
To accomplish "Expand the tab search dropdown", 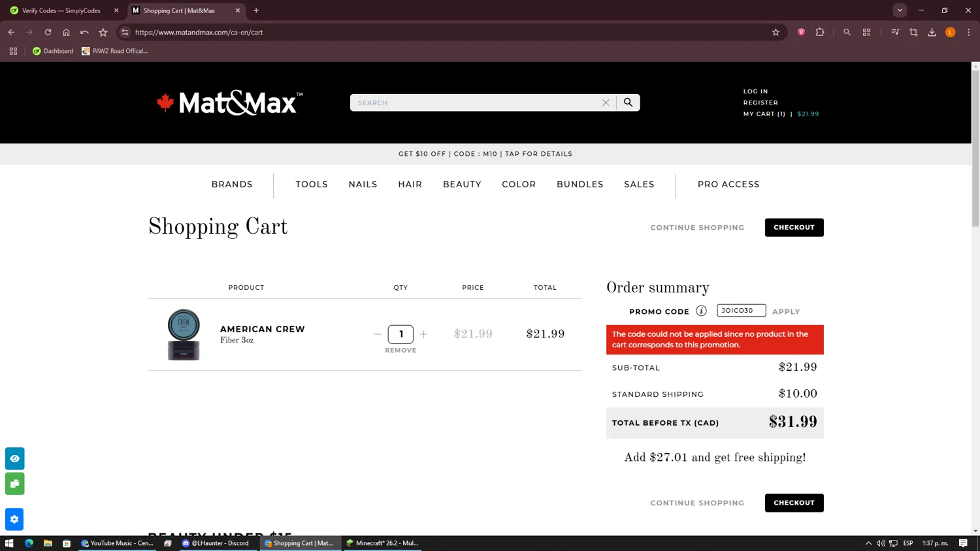I will tap(900, 10).
